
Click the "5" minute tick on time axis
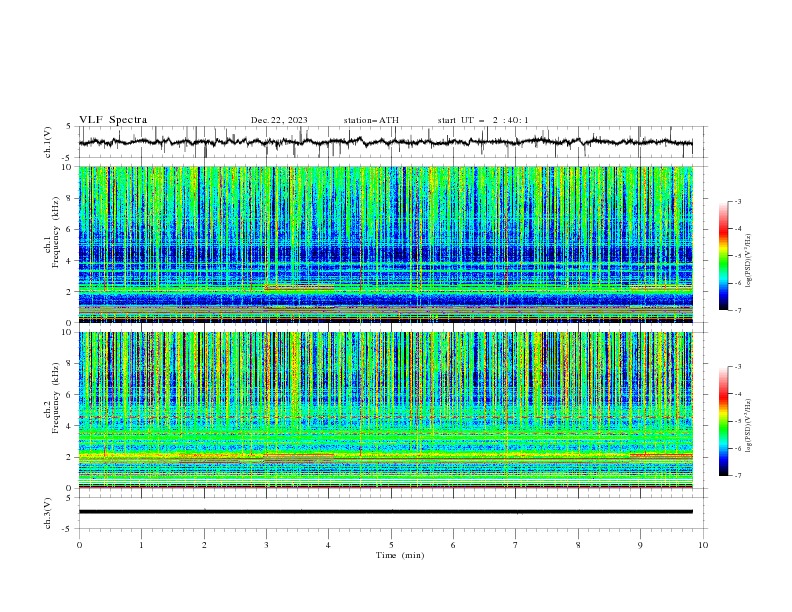coord(391,545)
